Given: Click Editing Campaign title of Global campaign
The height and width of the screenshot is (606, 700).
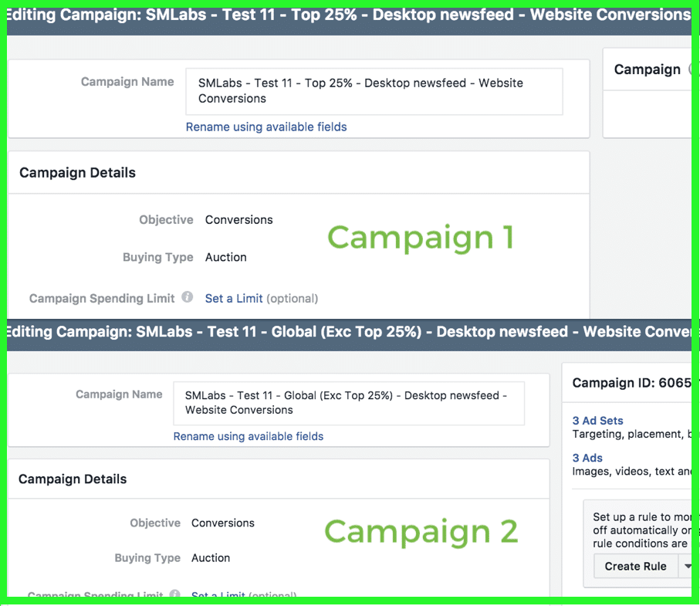Looking at the screenshot, I should click(349, 332).
